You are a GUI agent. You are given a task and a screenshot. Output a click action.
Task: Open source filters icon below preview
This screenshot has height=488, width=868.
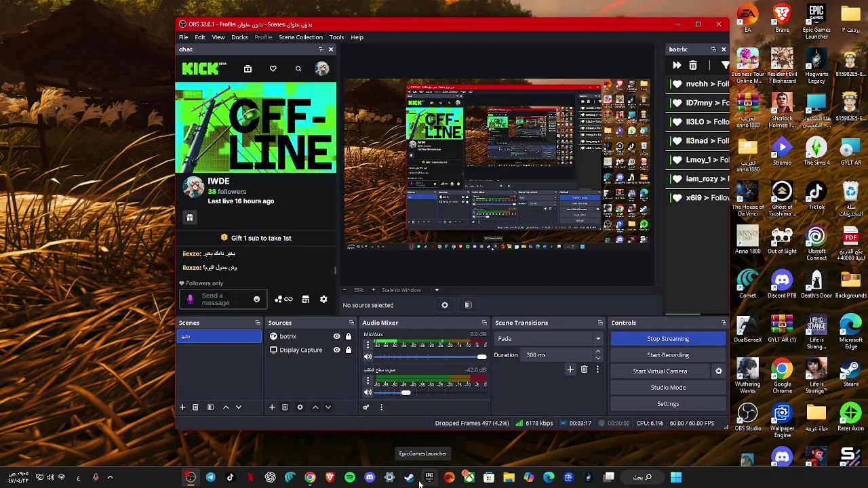coord(468,305)
